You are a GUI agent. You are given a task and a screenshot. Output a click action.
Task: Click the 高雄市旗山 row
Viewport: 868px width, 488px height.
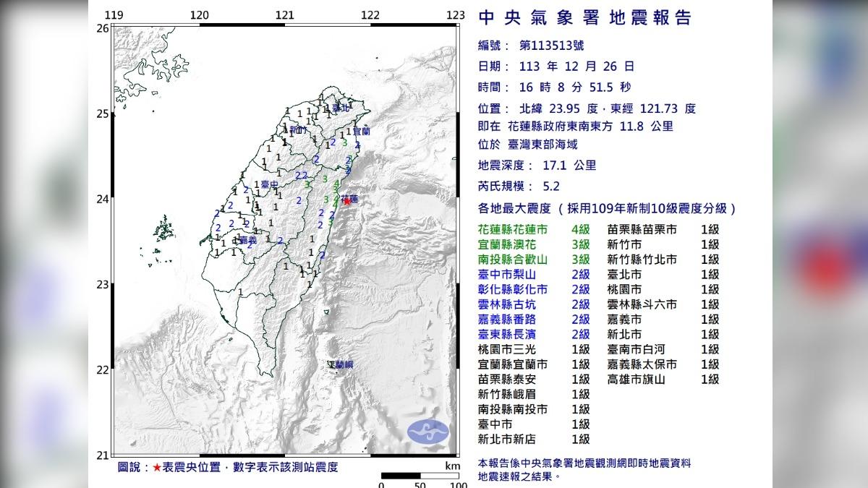coord(663,379)
